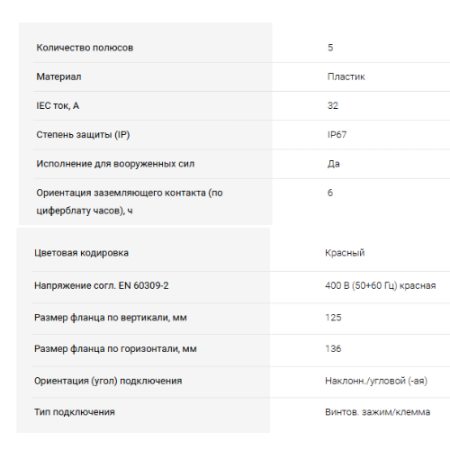
Task: Click the 'Наклонн./угловой (-ая)' value
Action: [x=376, y=381]
